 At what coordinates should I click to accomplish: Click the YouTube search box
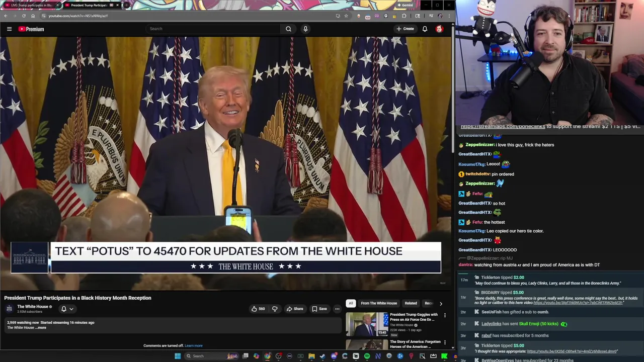pos(214,29)
